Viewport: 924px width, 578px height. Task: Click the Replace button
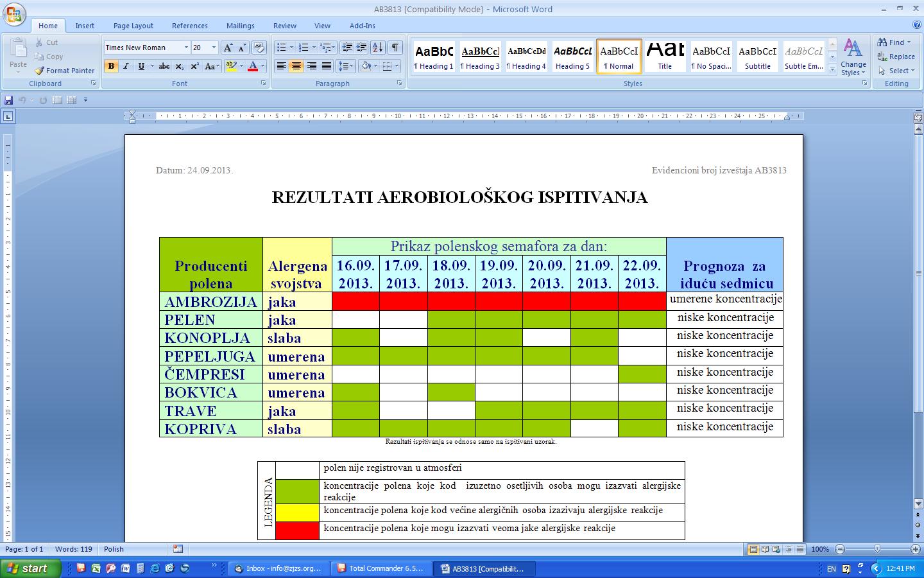click(896, 57)
